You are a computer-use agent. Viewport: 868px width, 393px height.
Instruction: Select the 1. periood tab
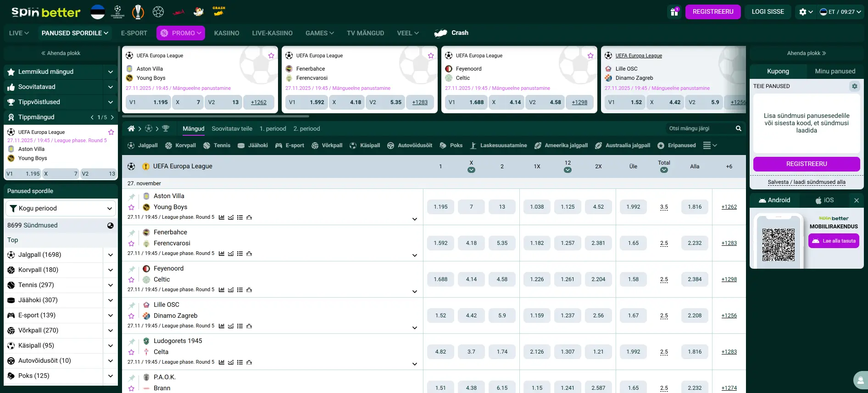click(x=273, y=129)
